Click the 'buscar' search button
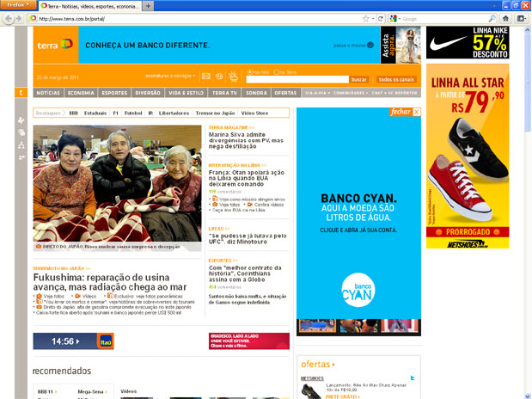532x399 pixels. [x=359, y=79]
